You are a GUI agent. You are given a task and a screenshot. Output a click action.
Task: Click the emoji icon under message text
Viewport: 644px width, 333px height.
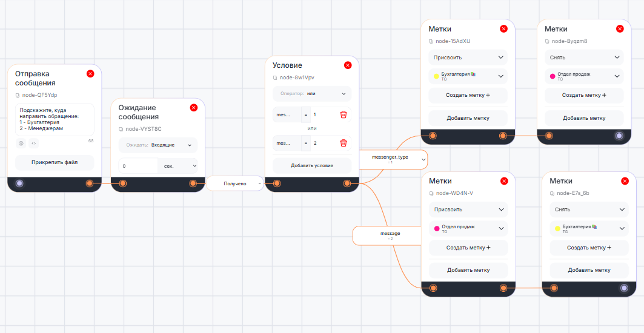tap(21, 143)
